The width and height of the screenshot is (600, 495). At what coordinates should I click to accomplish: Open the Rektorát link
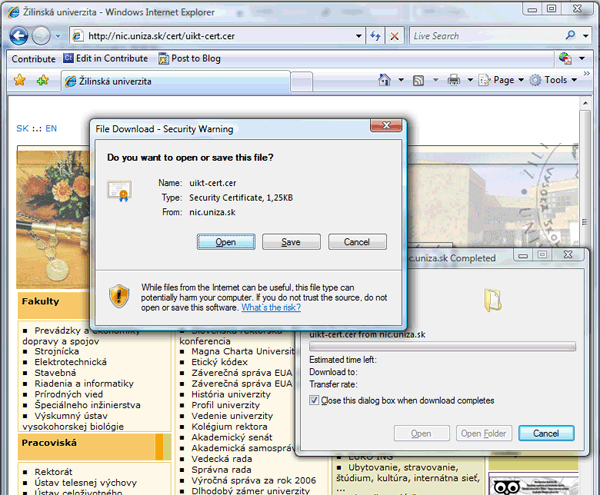click(x=53, y=472)
